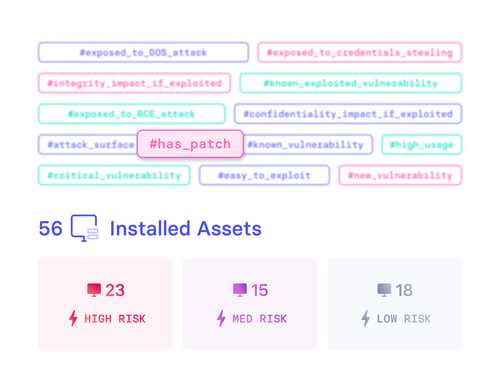Click the MED RISK label
Image resolution: width=500 pixels, height=392 pixels.
(260, 319)
